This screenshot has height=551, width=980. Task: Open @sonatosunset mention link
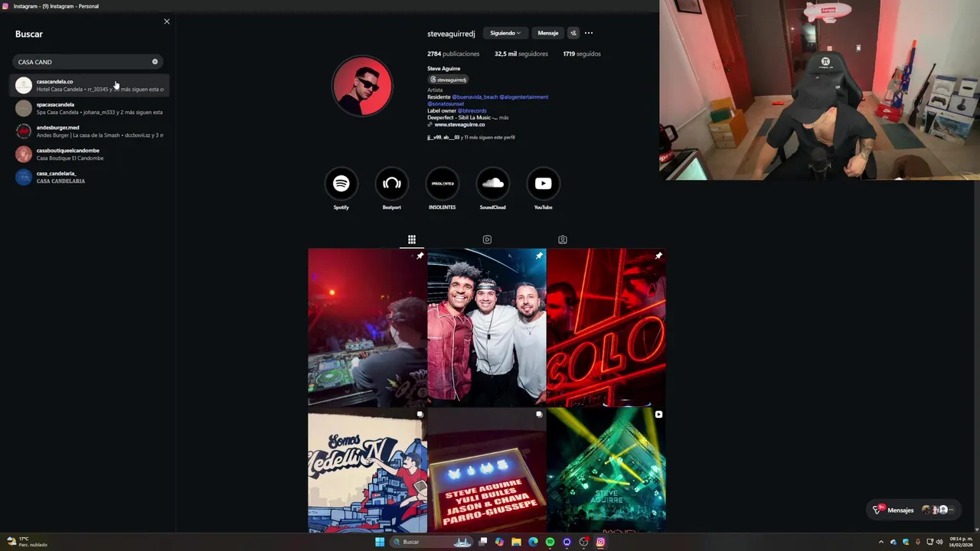tap(446, 104)
